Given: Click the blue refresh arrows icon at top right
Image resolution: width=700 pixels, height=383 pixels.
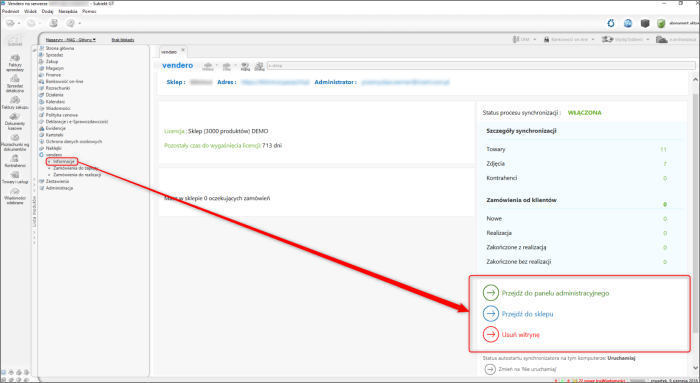Looking at the screenshot, I should [x=611, y=23].
